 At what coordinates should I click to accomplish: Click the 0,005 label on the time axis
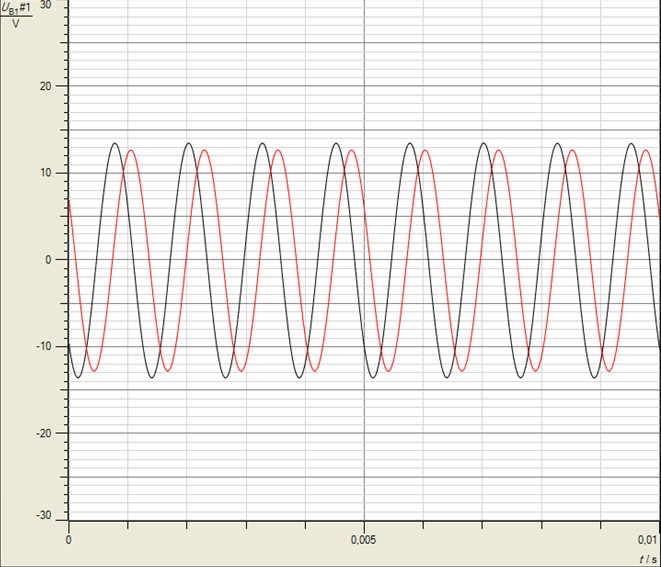(364, 539)
